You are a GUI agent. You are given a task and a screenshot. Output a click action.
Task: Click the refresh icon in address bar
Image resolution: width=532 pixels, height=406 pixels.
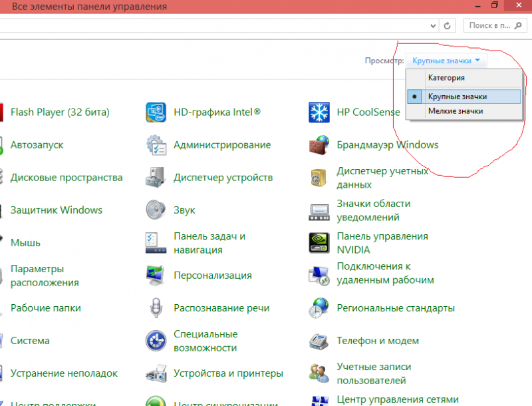tap(447, 25)
